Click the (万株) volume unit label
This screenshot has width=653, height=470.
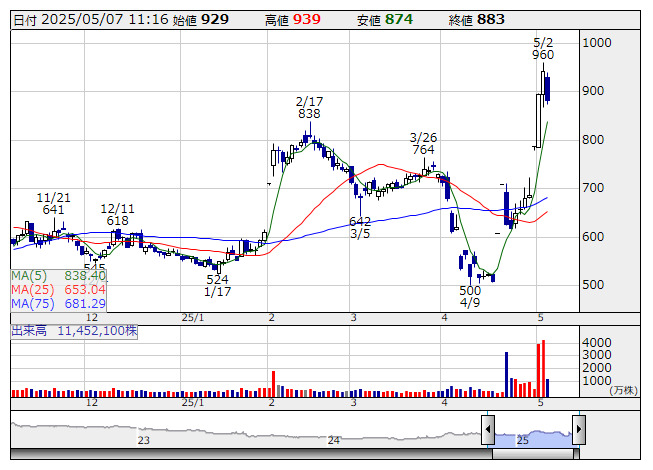[623, 390]
